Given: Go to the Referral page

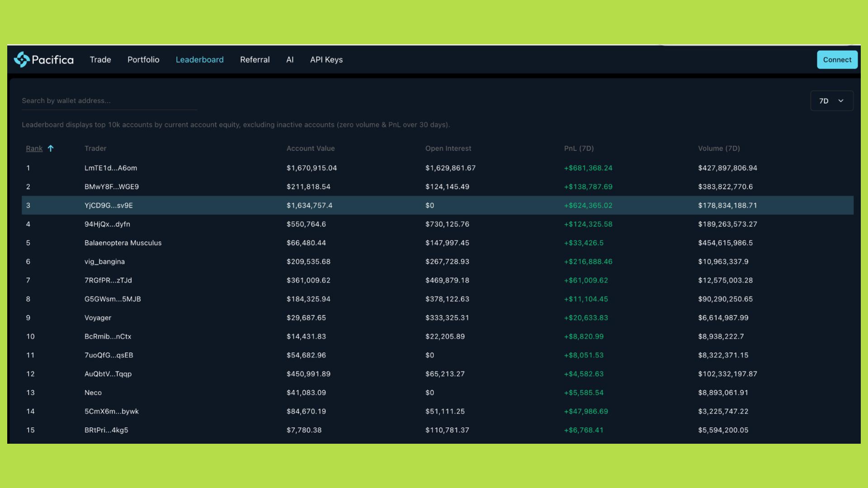Looking at the screenshot, I should pos(255,60).
